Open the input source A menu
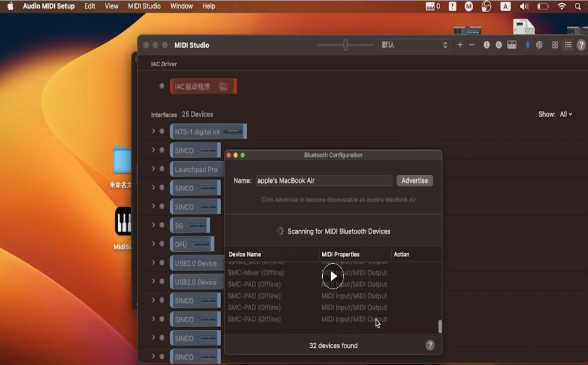This screenshot has height=365, width=588. click(505, 6)
